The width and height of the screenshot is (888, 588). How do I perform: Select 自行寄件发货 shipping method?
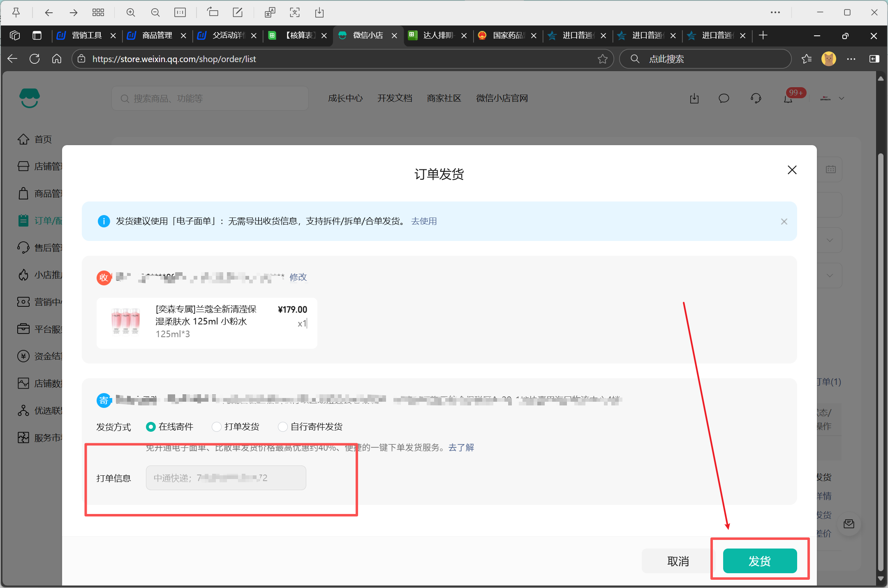point(282,427)
